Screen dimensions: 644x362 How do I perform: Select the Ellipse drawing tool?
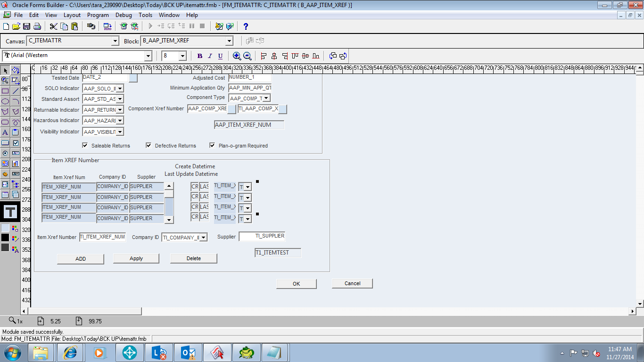(5, 101)
